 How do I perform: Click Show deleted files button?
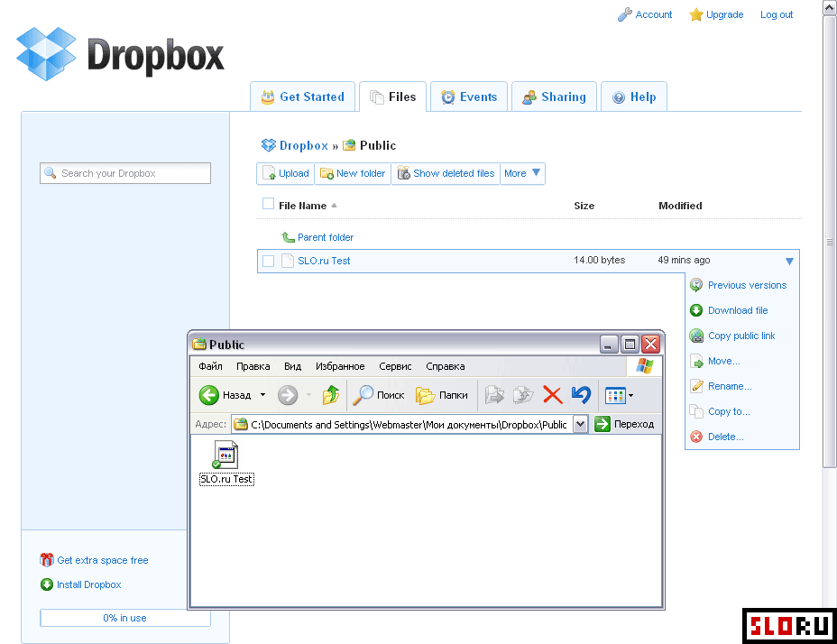click(x=446, y=173)
